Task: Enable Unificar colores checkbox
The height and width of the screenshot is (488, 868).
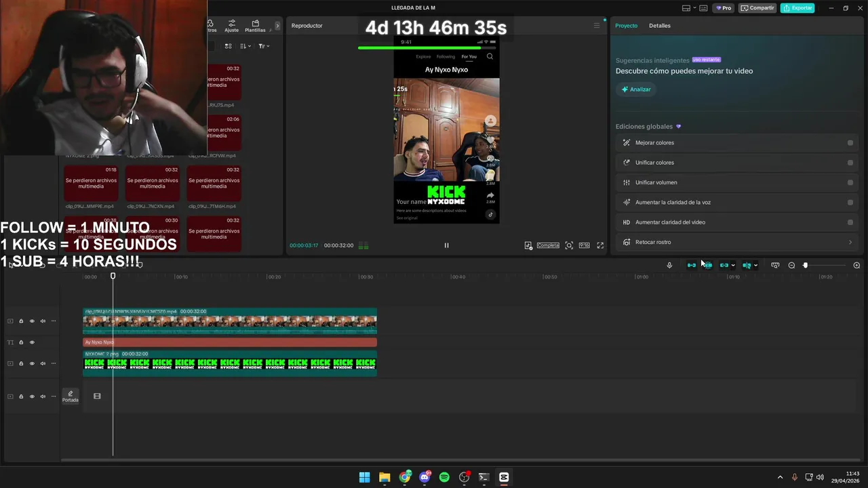Action: click(850, 163)
